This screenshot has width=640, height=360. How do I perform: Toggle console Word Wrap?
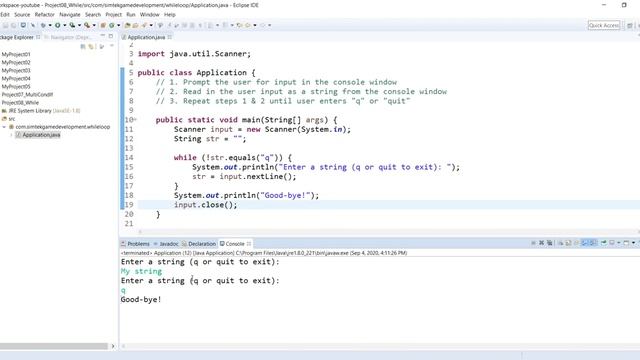tap(576, 243)
